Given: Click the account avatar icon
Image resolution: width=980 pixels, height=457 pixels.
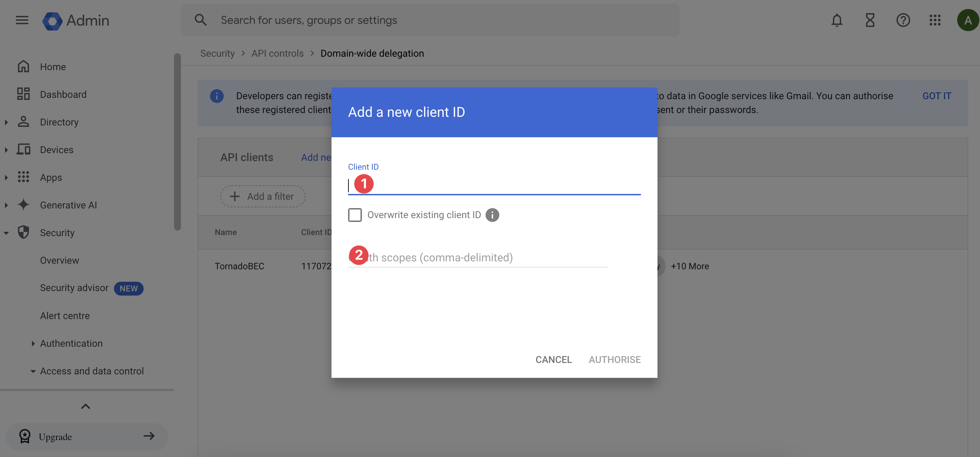Looking at the screenshot, I should pos(968,20).
